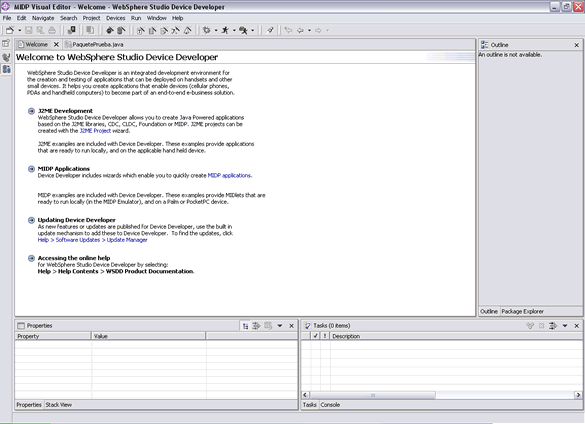
Task: Open the Devices menu
Action: pos(116,18)
